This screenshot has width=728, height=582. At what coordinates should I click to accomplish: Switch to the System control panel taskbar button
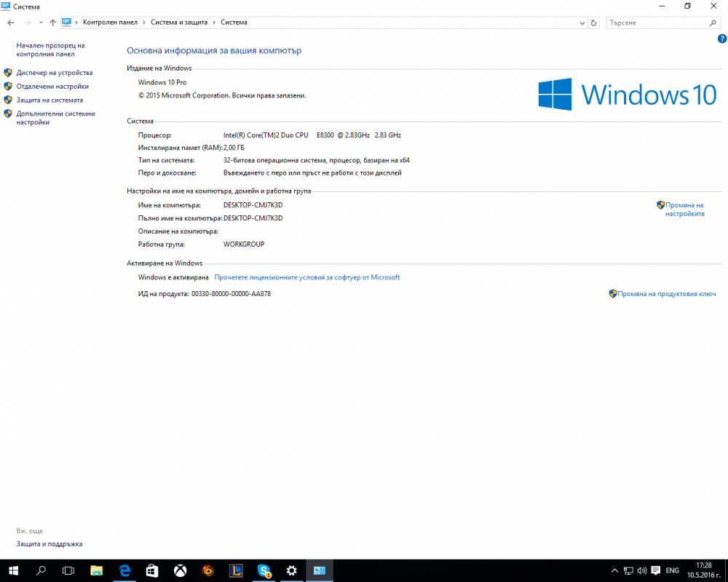point(320,570)
